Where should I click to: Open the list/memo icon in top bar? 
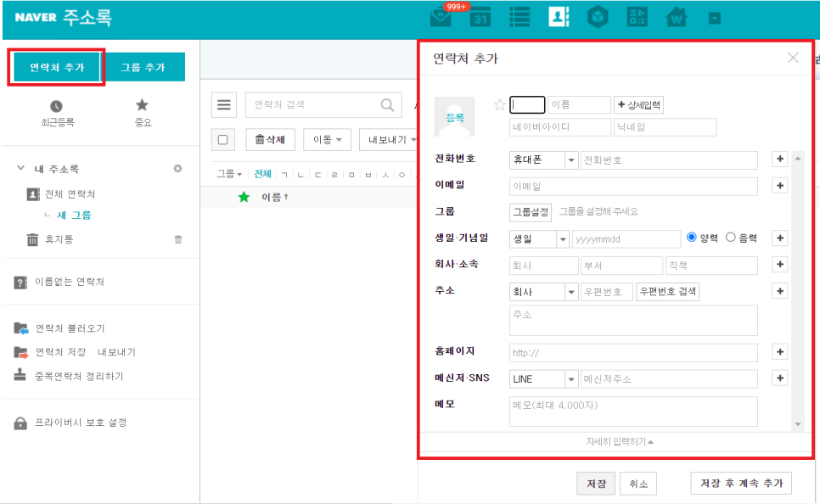point(520,17)
